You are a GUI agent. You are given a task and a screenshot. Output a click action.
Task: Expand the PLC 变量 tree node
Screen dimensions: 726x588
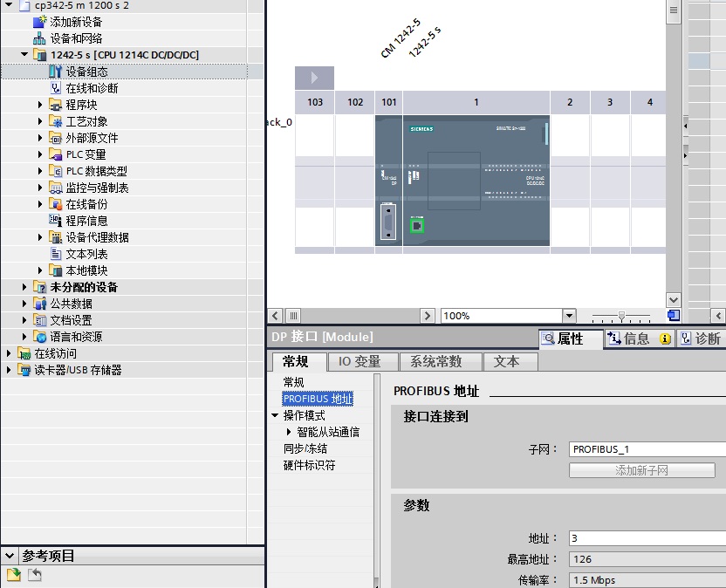pos(40,154)
